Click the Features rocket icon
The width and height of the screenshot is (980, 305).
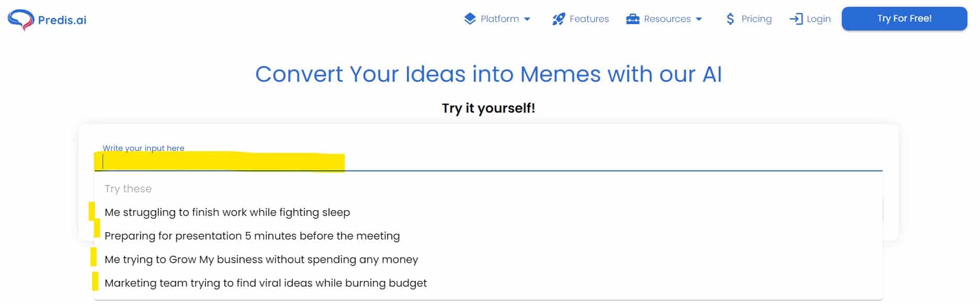(559, 19)
